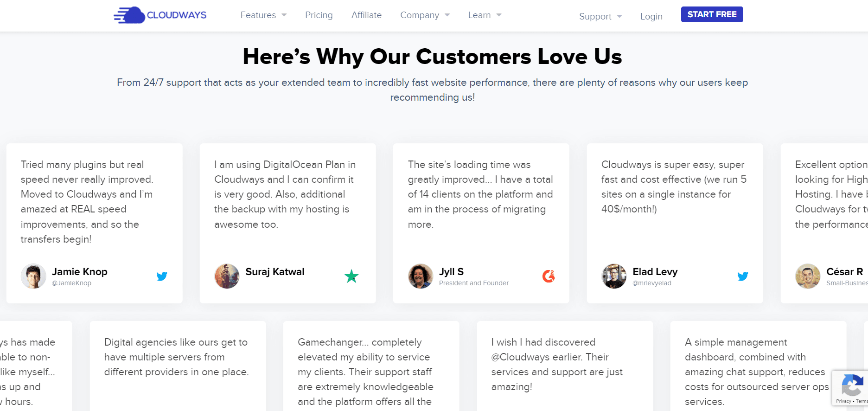868x411 pixels.
Task: Click Elad Levy's avatar image
Action: pyautogui.click(x=614, y=276)
